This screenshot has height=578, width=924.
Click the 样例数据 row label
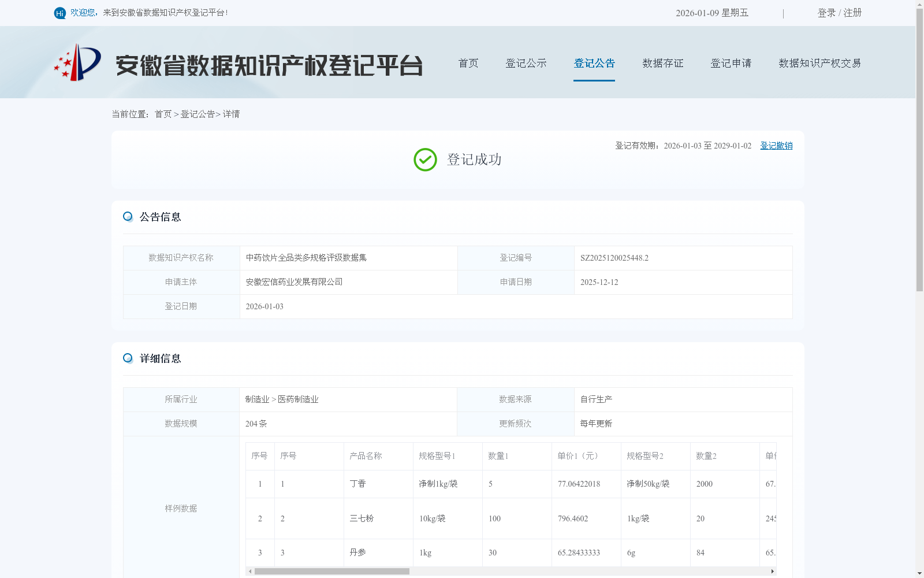pos(181,509)
